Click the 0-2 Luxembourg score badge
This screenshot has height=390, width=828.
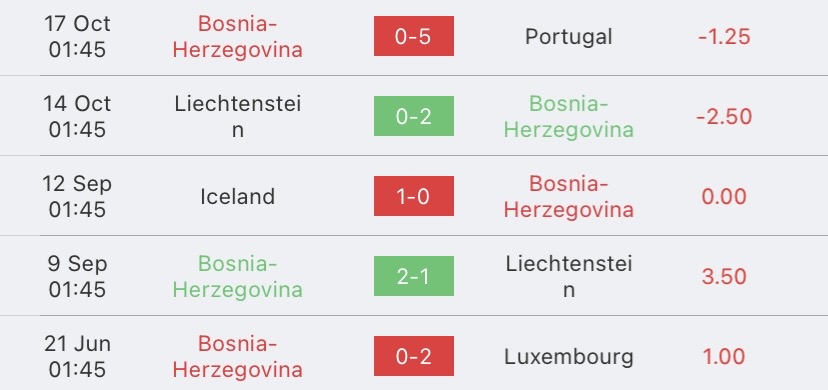pos(413,356)
